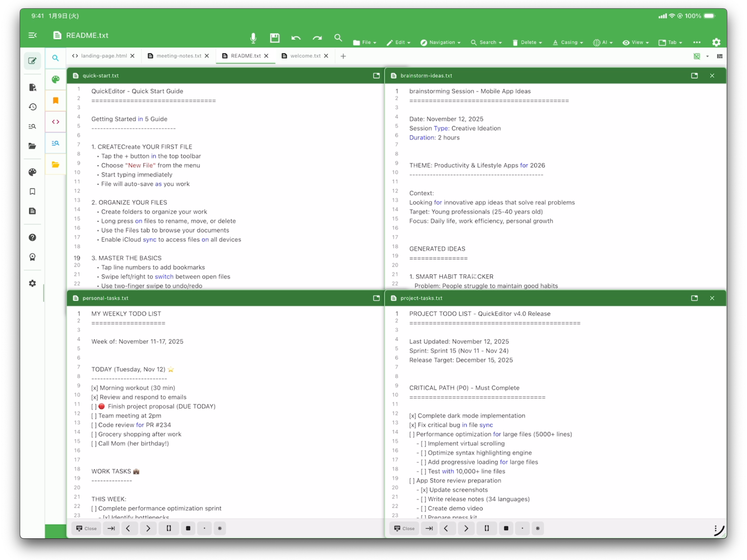747x560 pixels.
Task: Click line number 19 in quick-start.txt
Action: click(77, 258)
